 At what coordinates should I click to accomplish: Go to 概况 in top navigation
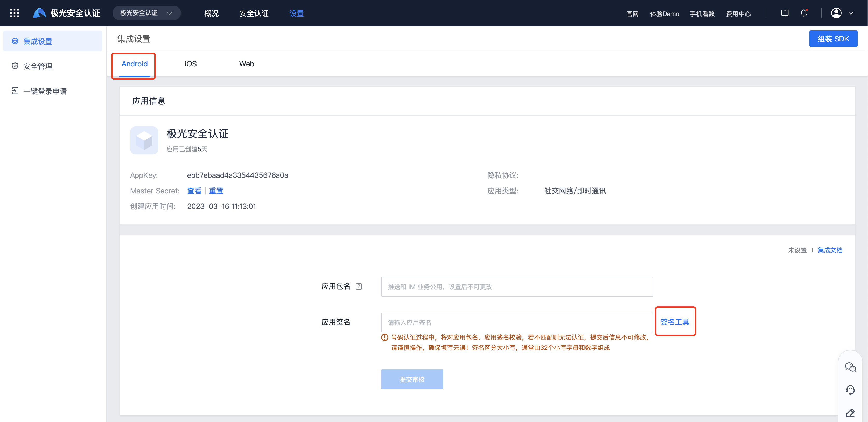pyautogui.click(x=212, y=13)
